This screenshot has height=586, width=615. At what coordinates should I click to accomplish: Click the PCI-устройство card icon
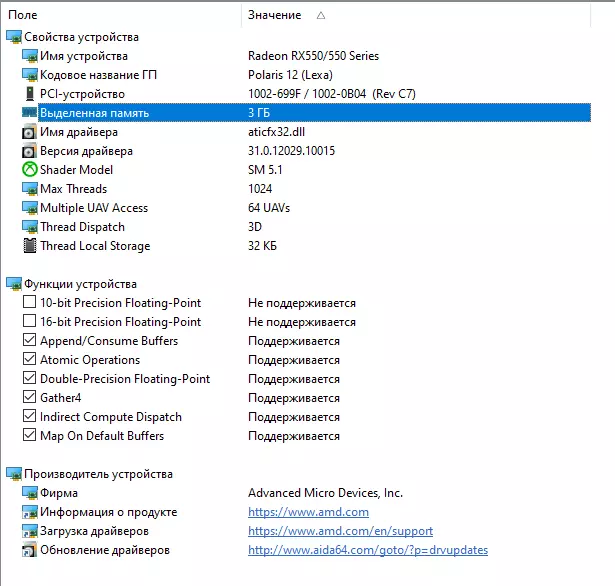(x=29, y=94)
